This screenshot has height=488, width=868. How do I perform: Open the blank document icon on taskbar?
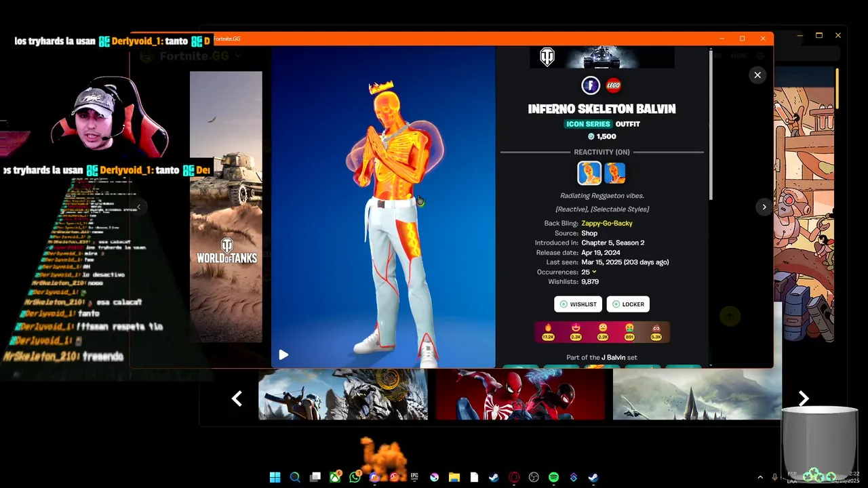tap(474, 477)
